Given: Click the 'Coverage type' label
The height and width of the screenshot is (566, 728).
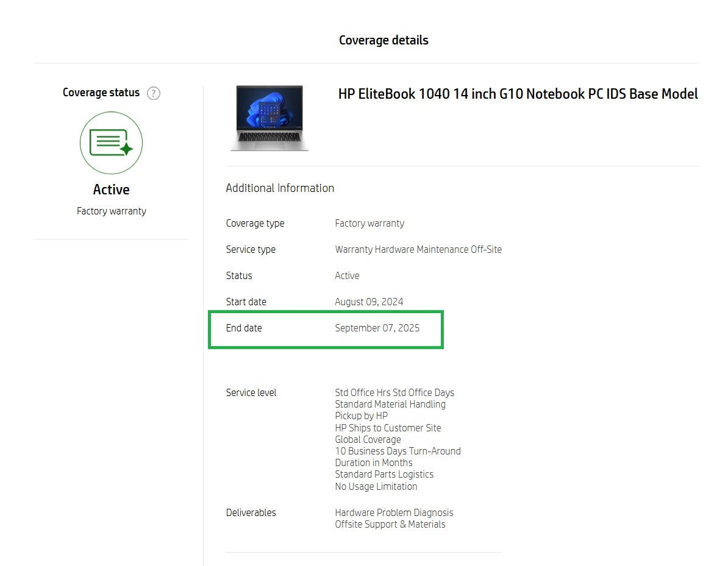Looking at the screenshot, I should [255, 223].
